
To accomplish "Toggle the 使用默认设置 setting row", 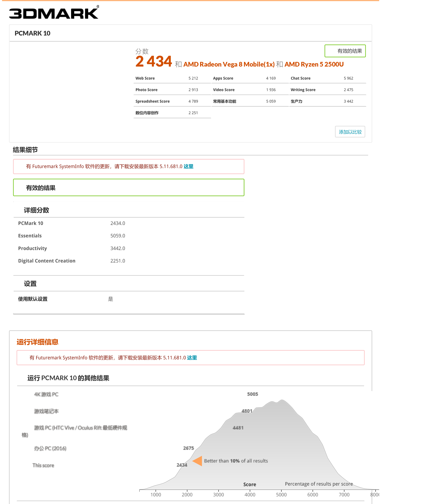I will click(33, 299).
